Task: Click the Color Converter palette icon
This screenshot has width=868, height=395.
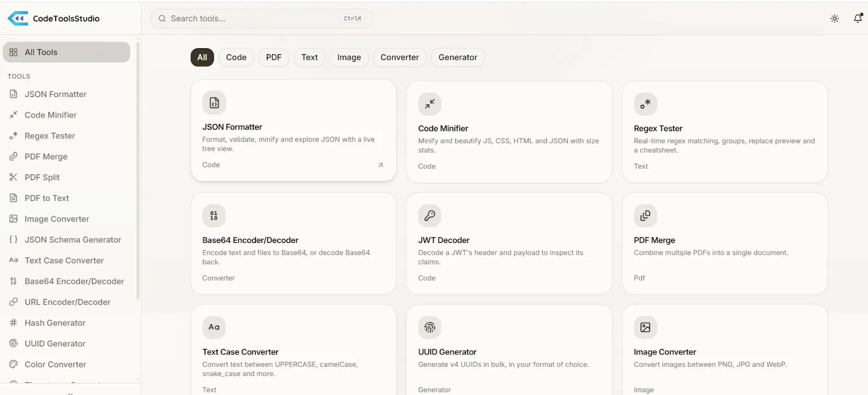Action: click(x=14, y=364)
